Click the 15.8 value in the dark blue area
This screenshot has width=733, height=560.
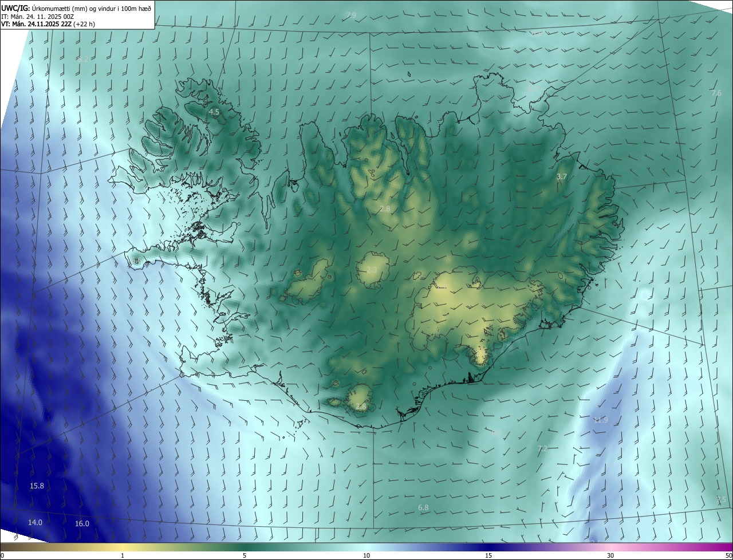[x=37, y=486]
